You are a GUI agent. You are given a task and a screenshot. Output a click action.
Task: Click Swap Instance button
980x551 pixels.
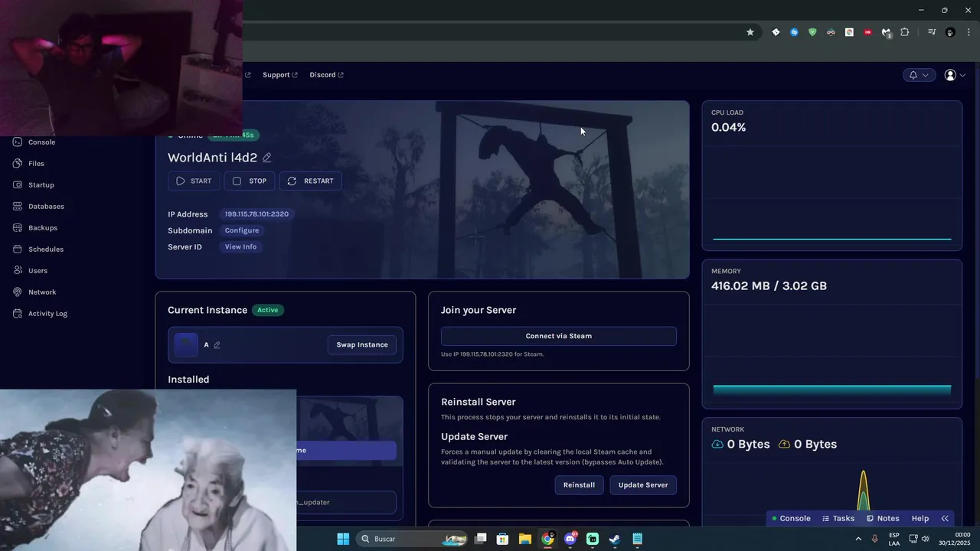362,345
